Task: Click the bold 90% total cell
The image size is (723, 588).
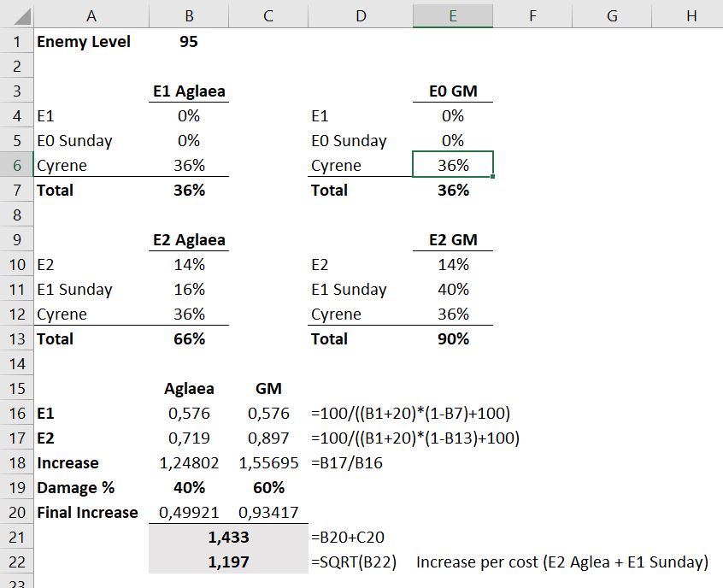Action: pyautogui.click(x=453, y=339)
